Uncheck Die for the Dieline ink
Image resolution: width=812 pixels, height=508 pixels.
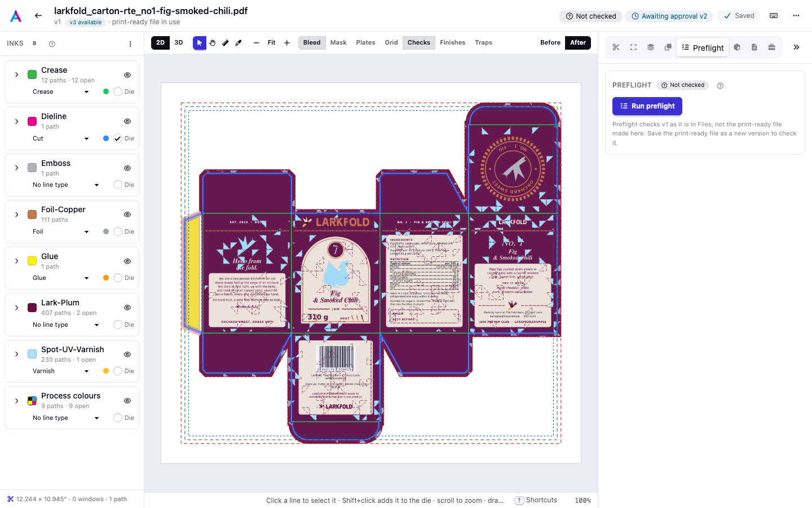(118, 138)
